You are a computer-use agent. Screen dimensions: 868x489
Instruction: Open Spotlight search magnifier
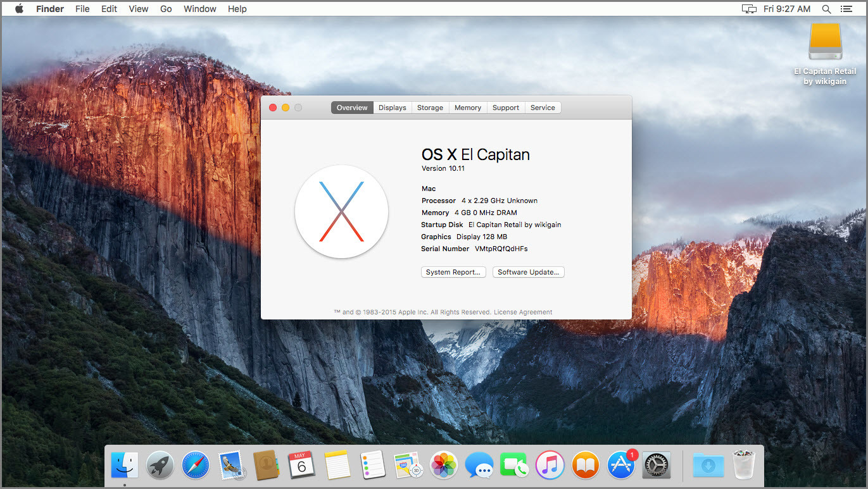pos(826,9)
